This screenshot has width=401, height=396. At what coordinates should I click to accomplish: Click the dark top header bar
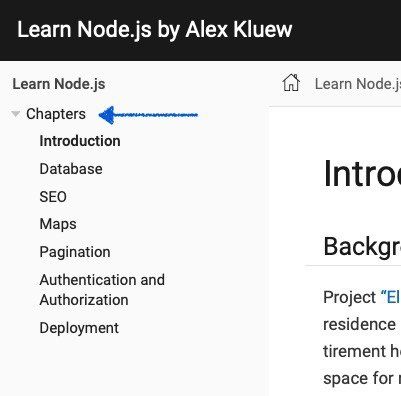pos(200,30)
